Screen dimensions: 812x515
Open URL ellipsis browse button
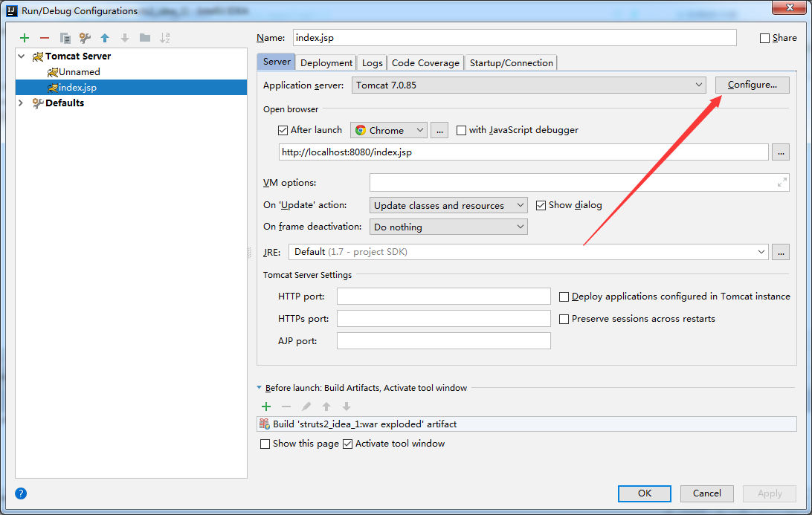click(x=781, y=152)
